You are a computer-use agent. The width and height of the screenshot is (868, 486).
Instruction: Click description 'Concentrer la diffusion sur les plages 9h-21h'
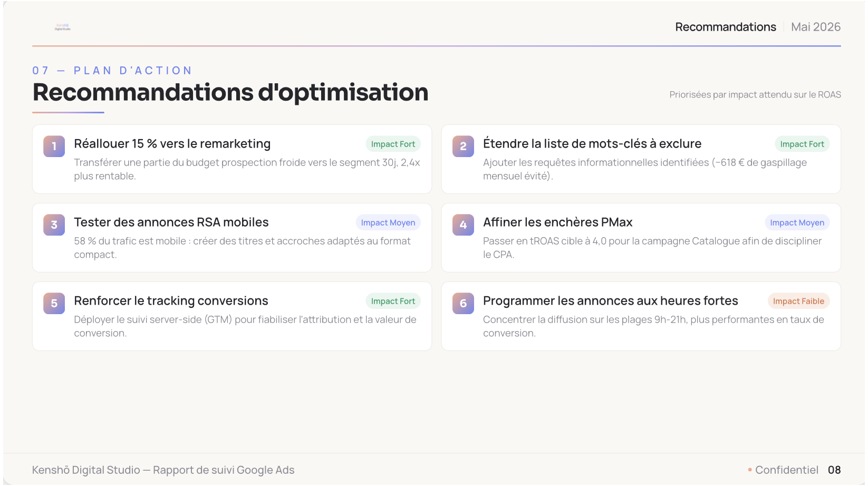click(x=653, y=326)
